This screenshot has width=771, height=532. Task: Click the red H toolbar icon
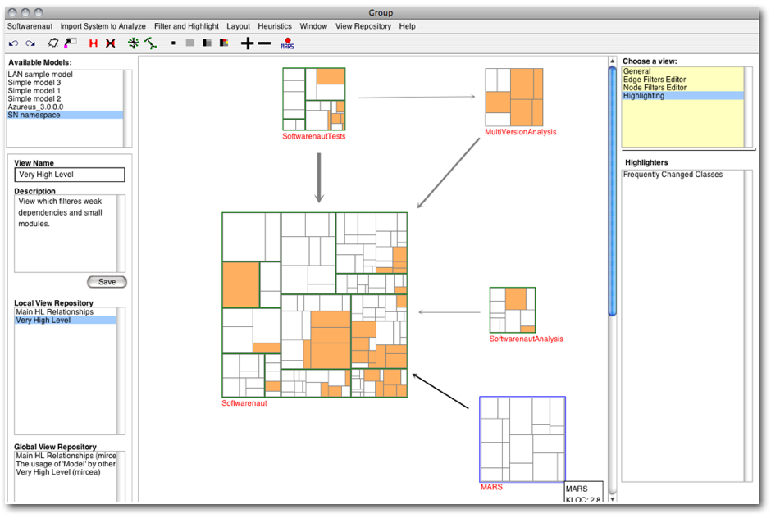click(93, 43)
